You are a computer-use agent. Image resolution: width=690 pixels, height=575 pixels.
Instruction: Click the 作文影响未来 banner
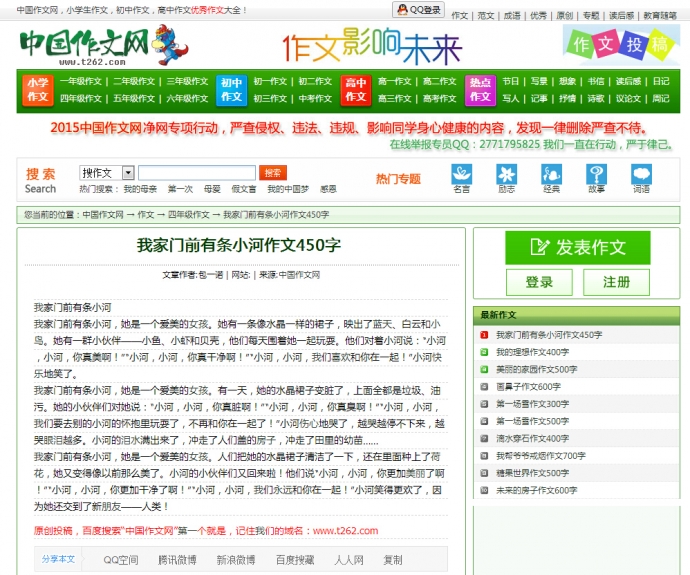click(372, 46)
